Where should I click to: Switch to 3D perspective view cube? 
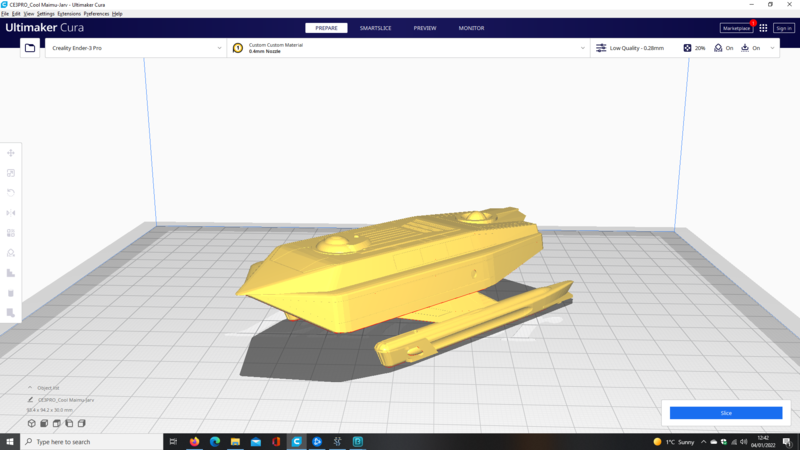[x=32, y=423]
